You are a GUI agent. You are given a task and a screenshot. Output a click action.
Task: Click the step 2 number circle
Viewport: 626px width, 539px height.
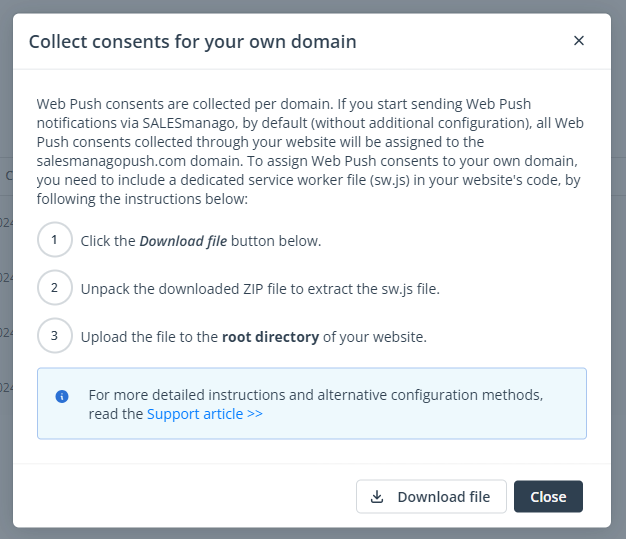click(x=55, y=287)
